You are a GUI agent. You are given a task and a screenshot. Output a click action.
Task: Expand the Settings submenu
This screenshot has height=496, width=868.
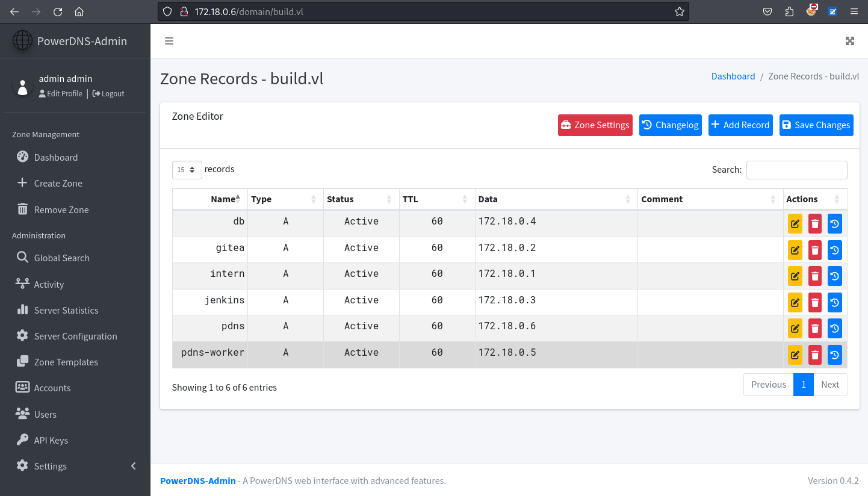pyautogui.click(x=50, y=466)
